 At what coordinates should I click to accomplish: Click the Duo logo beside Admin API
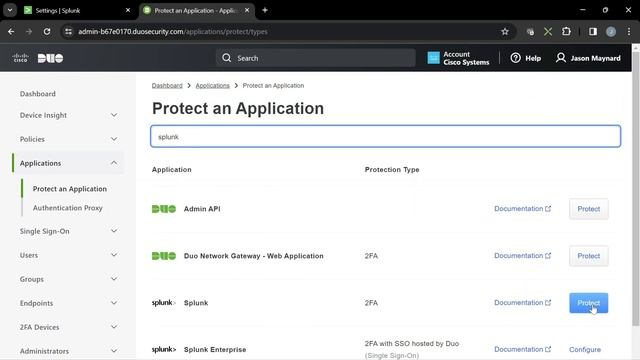coord(164,209)
